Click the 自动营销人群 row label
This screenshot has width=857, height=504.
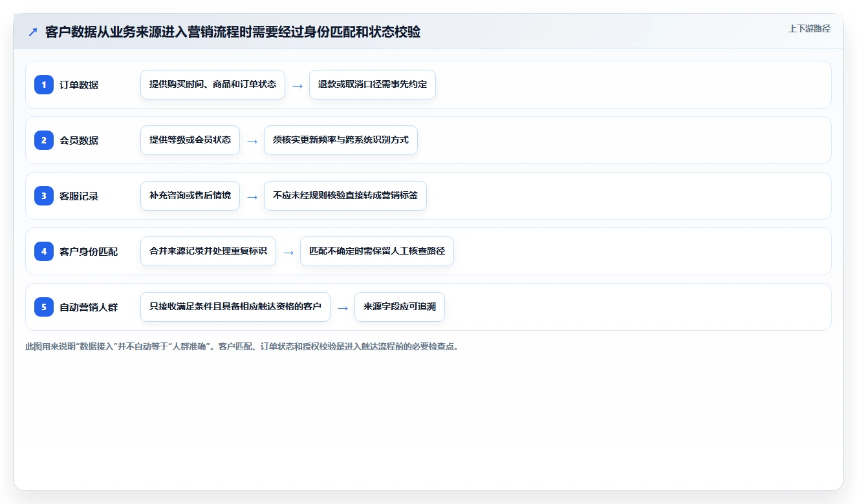[89, 307]
